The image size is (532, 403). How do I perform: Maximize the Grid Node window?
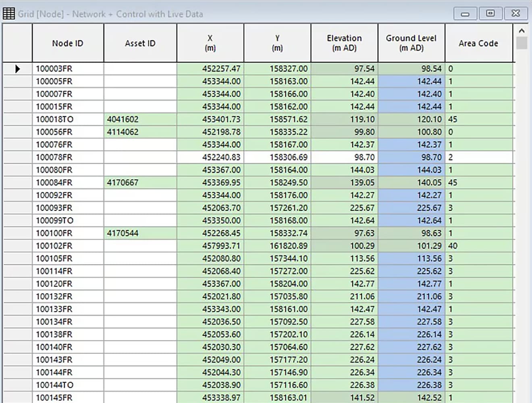(x=490, y=14)
